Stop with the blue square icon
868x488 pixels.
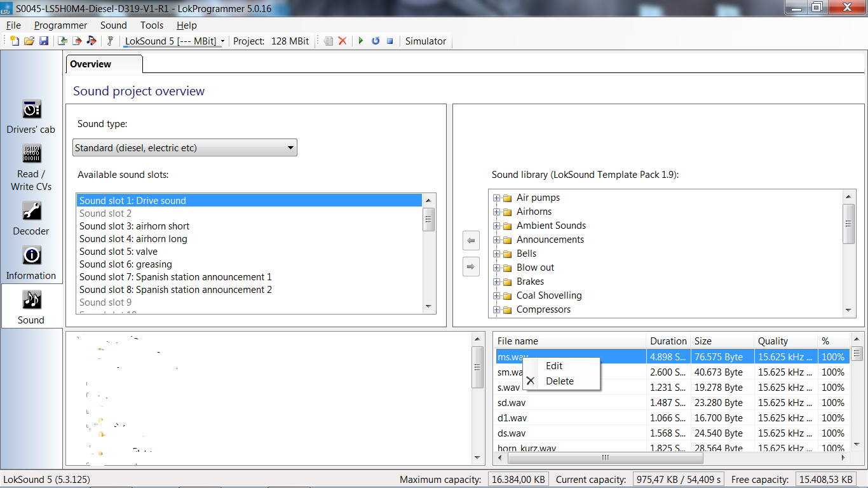[x=390, y=41]
